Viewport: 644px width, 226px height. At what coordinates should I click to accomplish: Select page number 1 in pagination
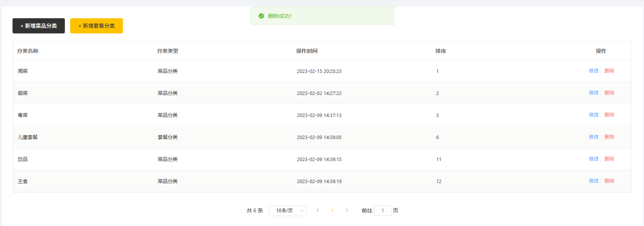coord(332,210)
